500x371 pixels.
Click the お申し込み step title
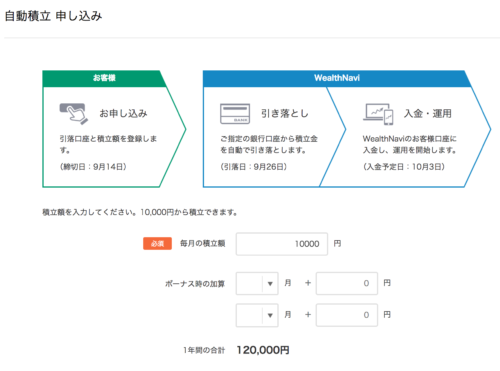[x=123, y=113]
